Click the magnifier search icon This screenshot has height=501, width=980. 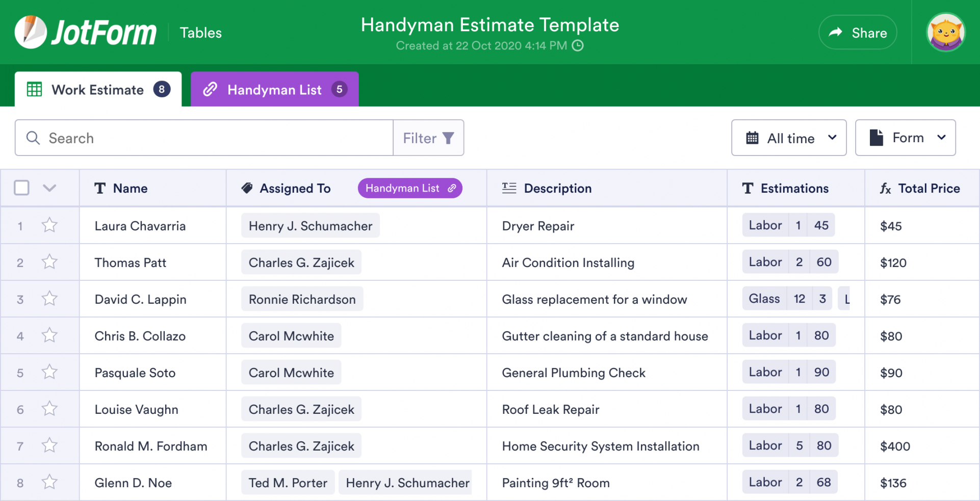click(33, 138)
